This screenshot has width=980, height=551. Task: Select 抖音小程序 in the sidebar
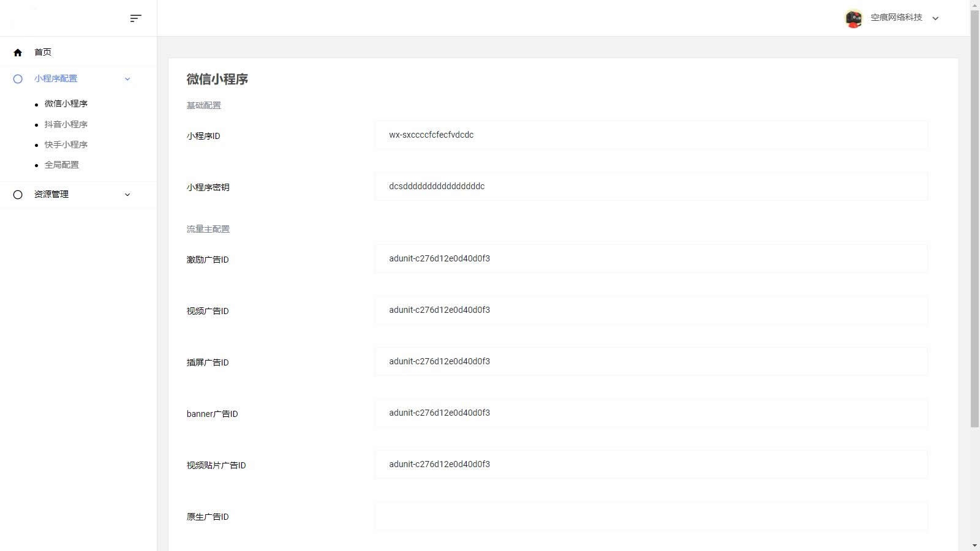(x=66, y=124)
